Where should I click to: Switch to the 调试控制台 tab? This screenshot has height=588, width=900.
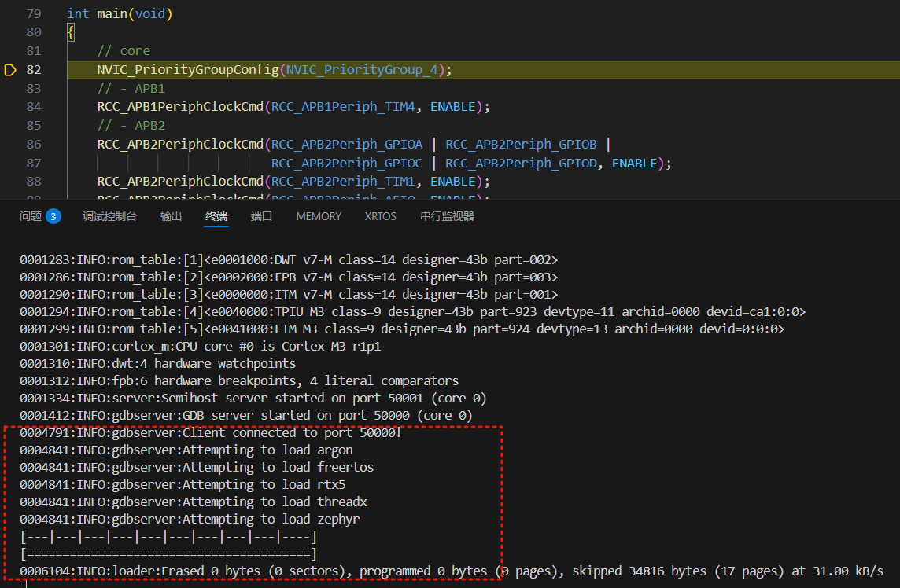[109, 216]
